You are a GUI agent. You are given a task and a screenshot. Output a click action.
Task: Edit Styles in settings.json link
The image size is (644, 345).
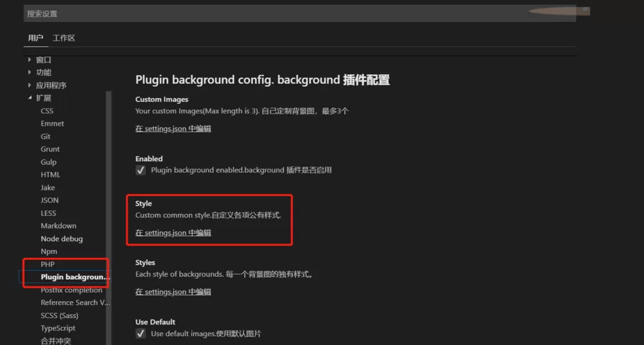click(173, 292)
